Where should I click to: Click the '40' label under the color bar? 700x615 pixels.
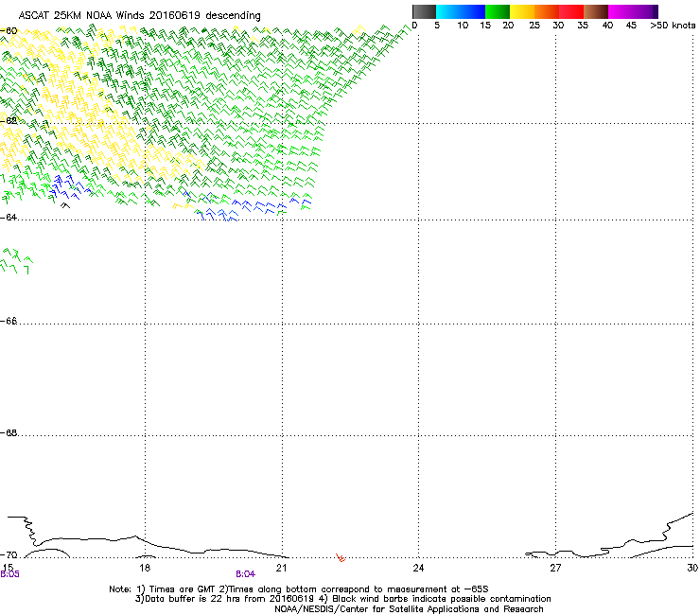607,26
